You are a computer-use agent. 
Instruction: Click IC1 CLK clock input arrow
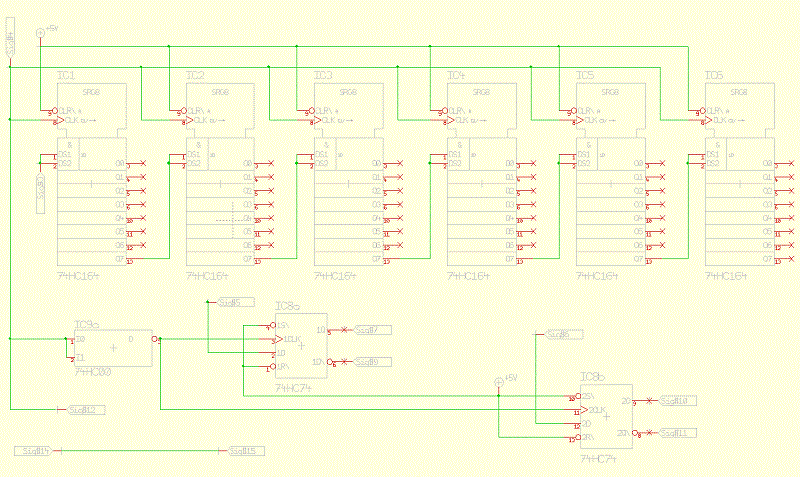coord(60,120)
